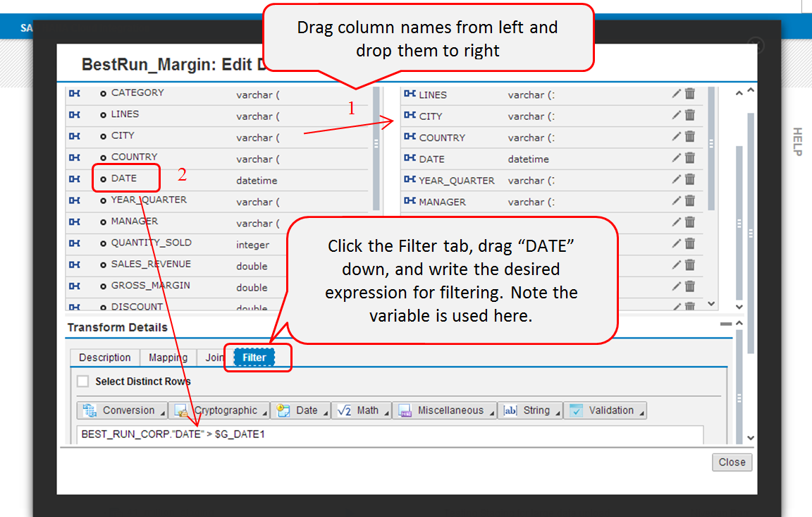Remove MANAGER output column via trash icon

pos(690,201)
